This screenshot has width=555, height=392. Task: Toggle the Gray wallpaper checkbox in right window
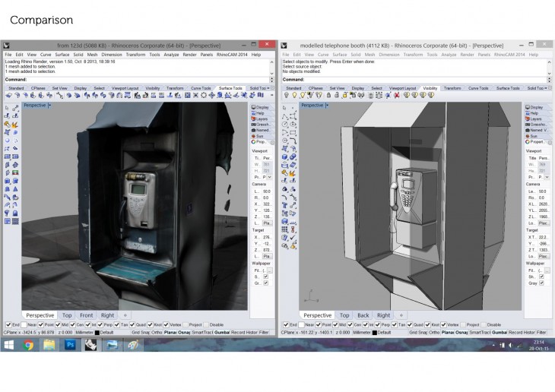pyautogui.click(x=542, y=283)
